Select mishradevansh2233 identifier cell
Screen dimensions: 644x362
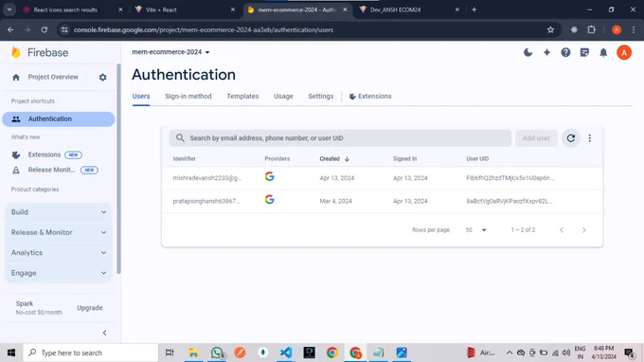(x=207, y=178)
